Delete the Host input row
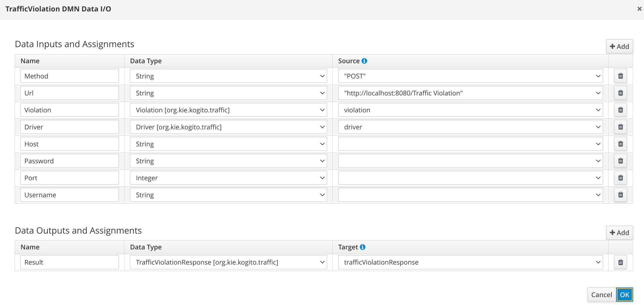 tap(620, 144)
